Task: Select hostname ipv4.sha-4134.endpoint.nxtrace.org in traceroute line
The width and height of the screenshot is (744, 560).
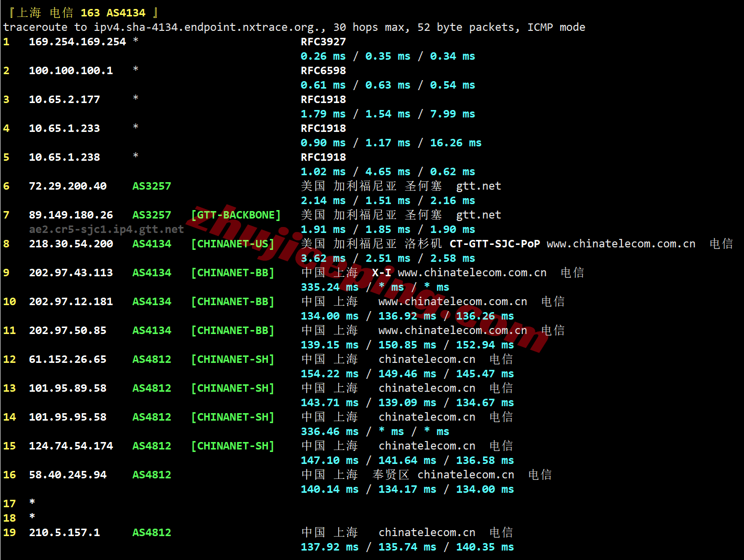Action: (207, 27)
